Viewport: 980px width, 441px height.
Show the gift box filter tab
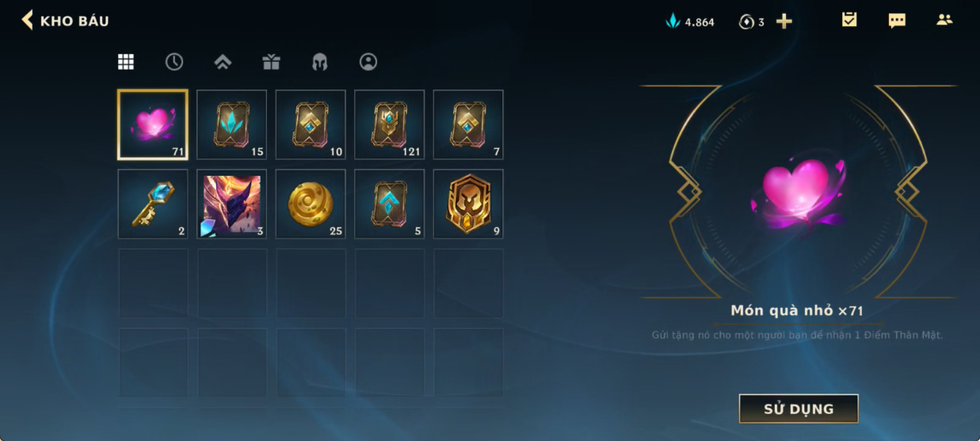[272, 62]
